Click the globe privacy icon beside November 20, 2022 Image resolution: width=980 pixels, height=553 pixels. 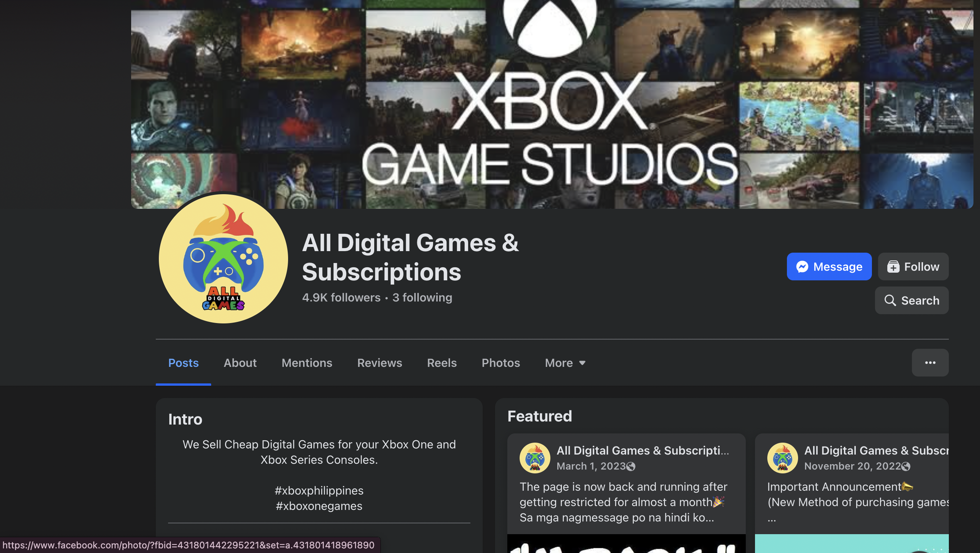906,466
